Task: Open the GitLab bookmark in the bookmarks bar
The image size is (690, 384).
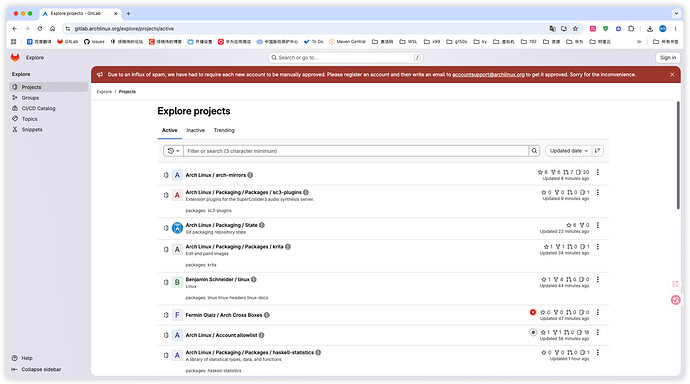Action: 67,41
